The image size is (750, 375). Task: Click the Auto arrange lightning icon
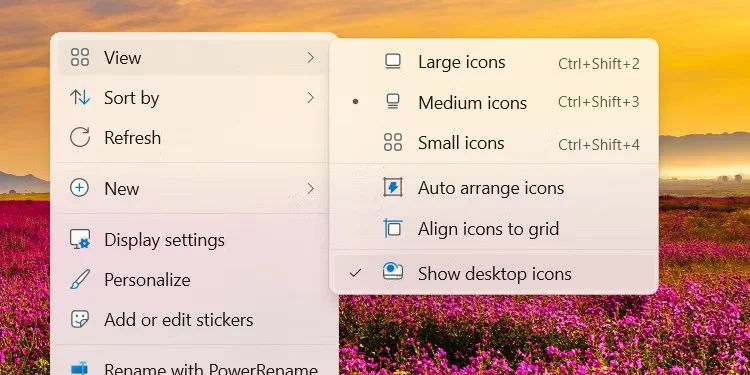(x=393, y=188)
